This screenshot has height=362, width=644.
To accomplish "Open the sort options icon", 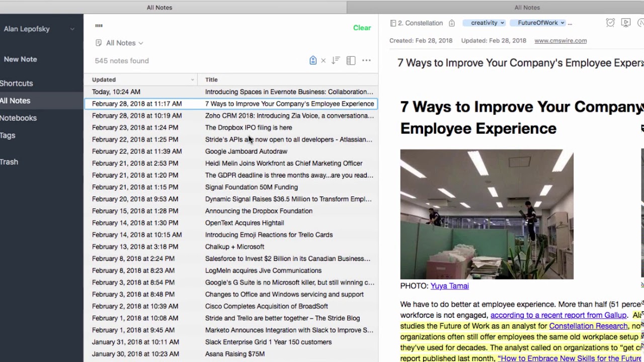I will [x=336, y=60].
